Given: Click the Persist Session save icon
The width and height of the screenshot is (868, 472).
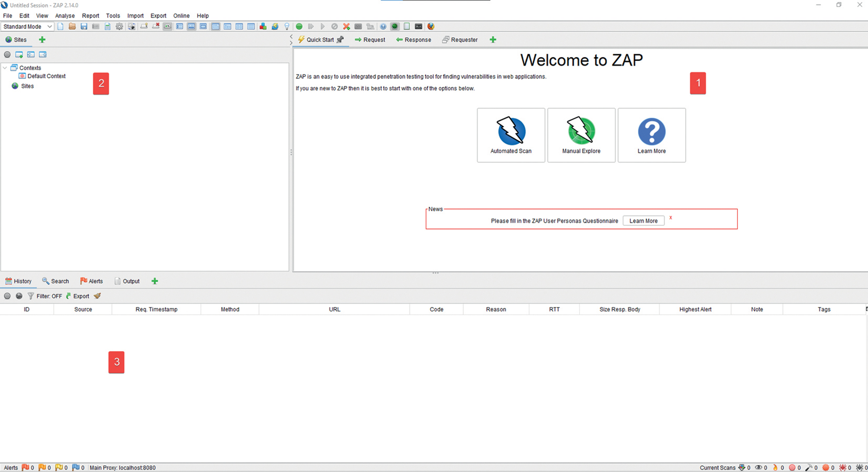Looking at the screenshot, I should point(84,26).
